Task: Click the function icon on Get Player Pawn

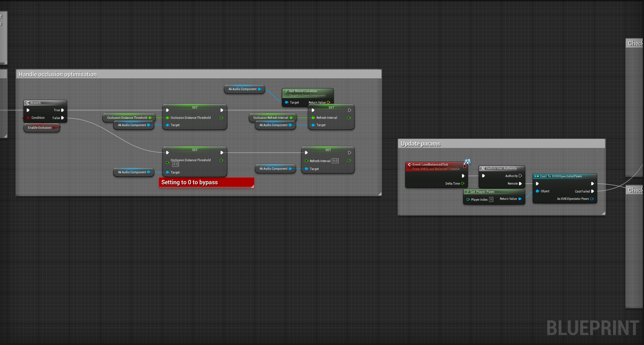Action: click(468, 192)
